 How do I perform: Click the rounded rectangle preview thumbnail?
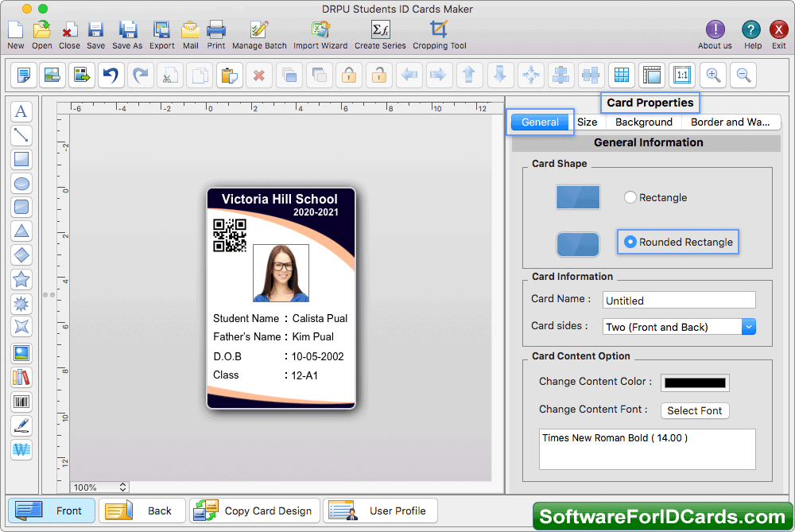578,244
